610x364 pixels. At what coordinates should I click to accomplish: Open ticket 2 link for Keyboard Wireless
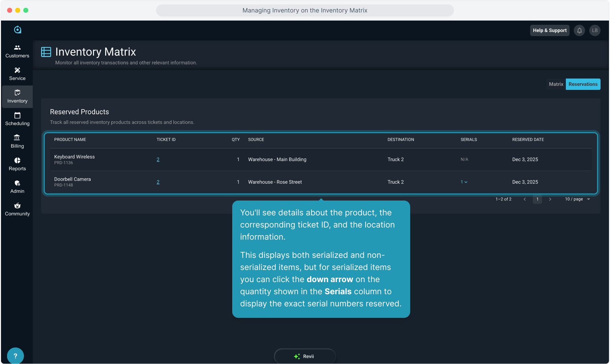(x=158, y=159)
